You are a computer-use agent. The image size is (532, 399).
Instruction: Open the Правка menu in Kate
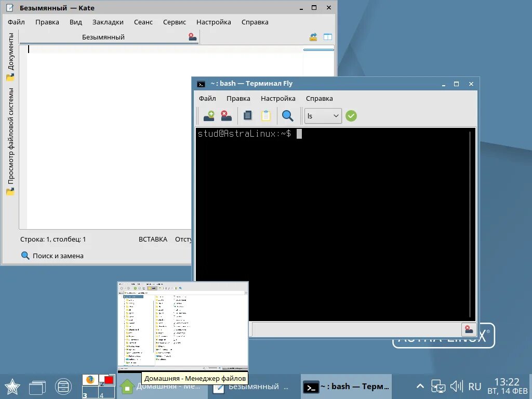coord(47,22)
